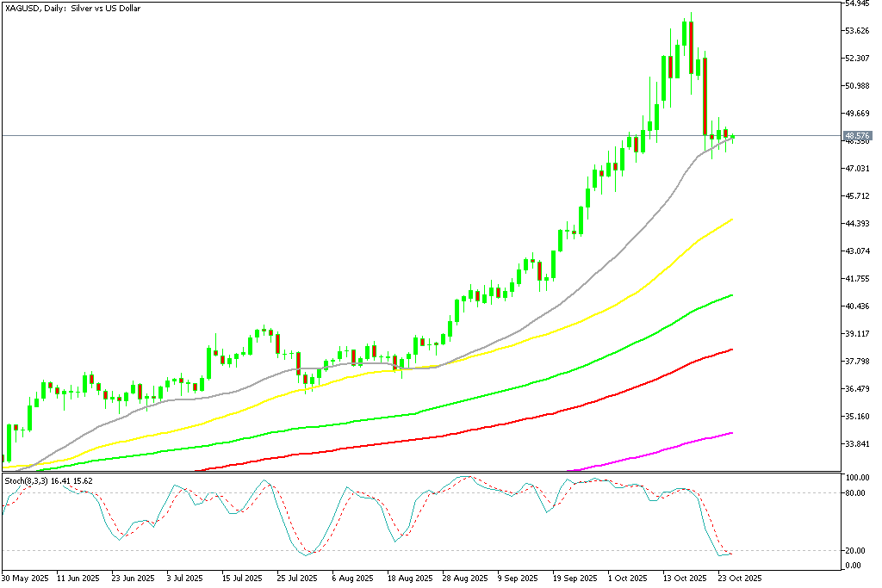Screen dimensions: 882x588
Task: Click the 33.841 price axis label
Action: coord(857,443)
